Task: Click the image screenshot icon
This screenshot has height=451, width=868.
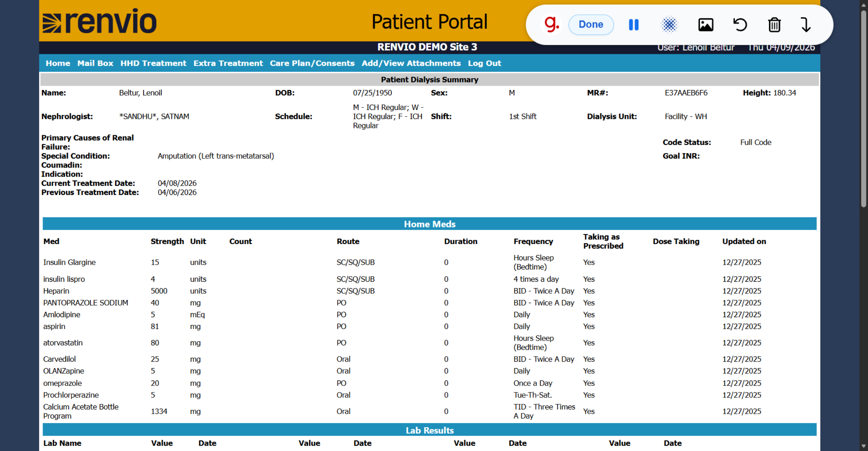Action: (x=706, y=25)
